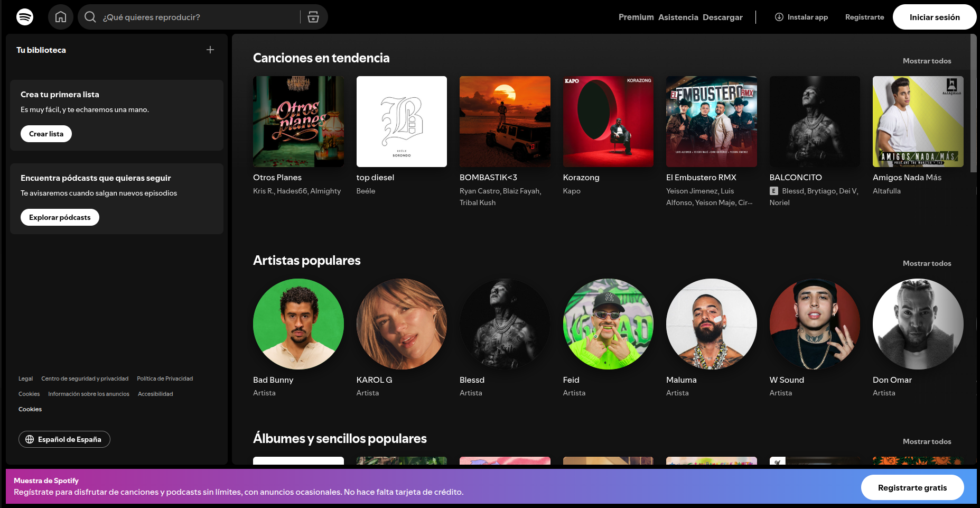This screenshot has height=508, width=980.
Task: Click the search magnifier icon
Action: click(90, 17)
